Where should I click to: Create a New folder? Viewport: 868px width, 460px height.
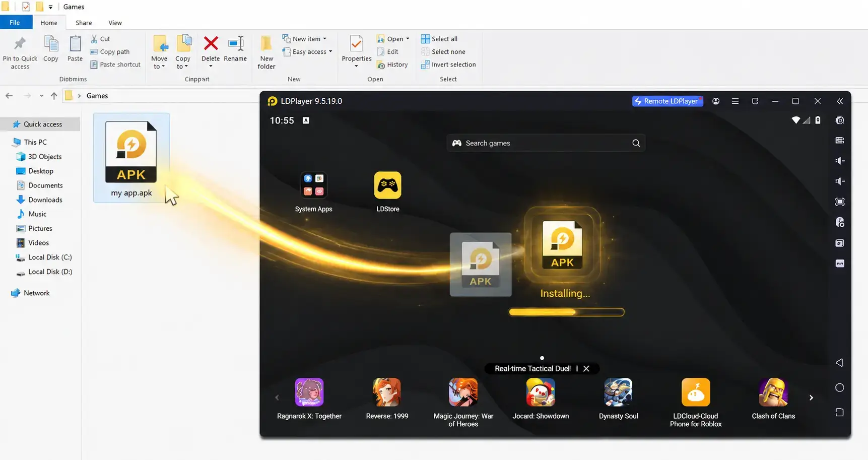coord(266,52)
